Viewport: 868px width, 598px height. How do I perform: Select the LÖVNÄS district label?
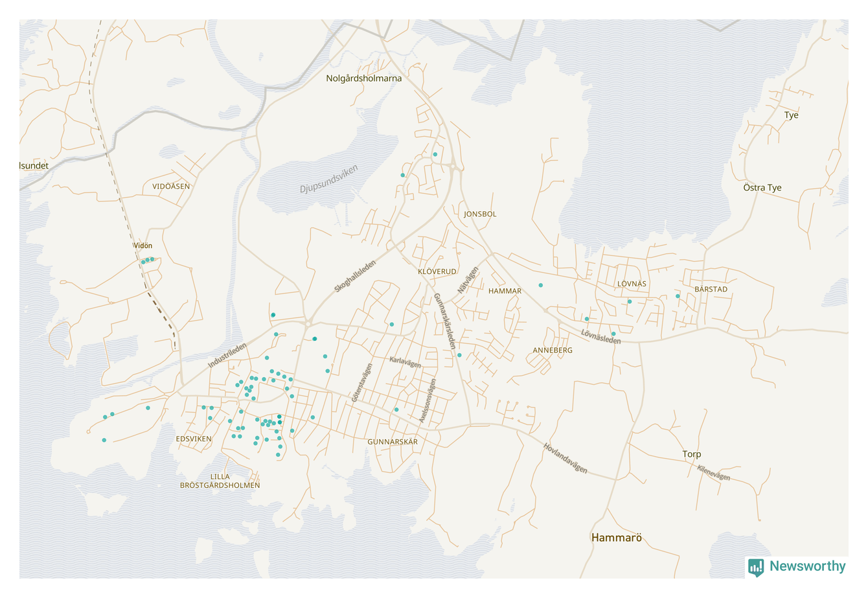(632, 284)
